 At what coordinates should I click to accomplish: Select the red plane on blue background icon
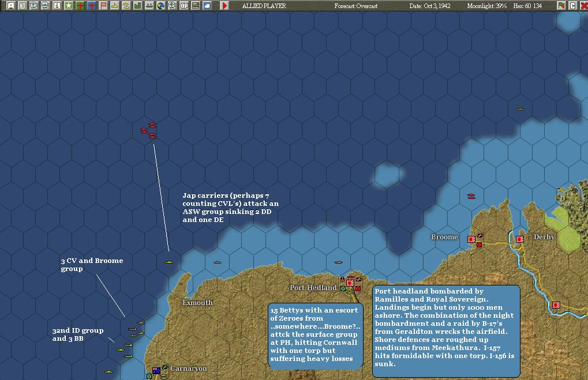click(92, 6)
